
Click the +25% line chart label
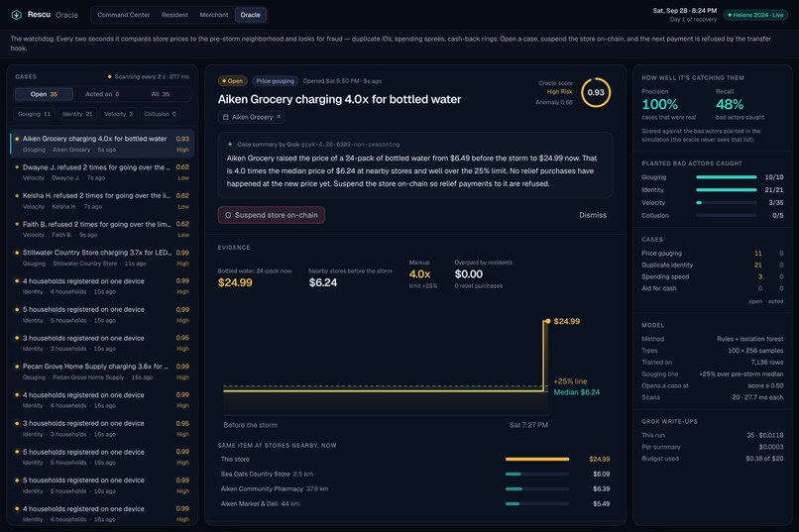[x=570, y=381]
